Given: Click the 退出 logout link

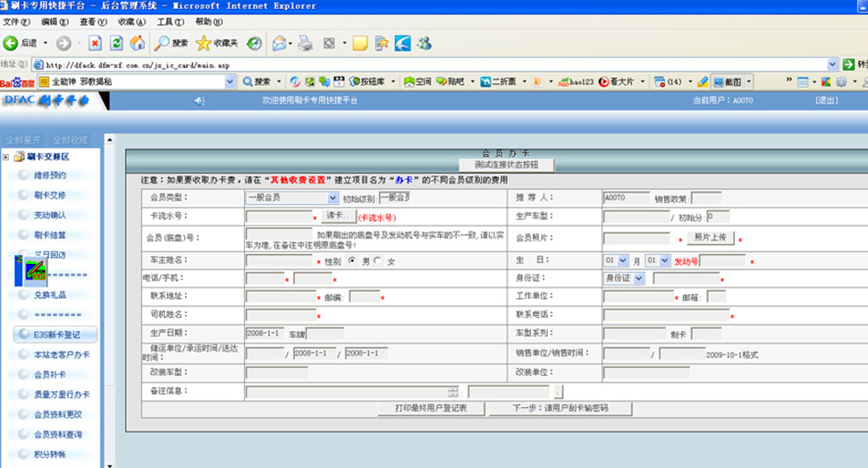Looking at the screenshot, I should coord(827,100).
